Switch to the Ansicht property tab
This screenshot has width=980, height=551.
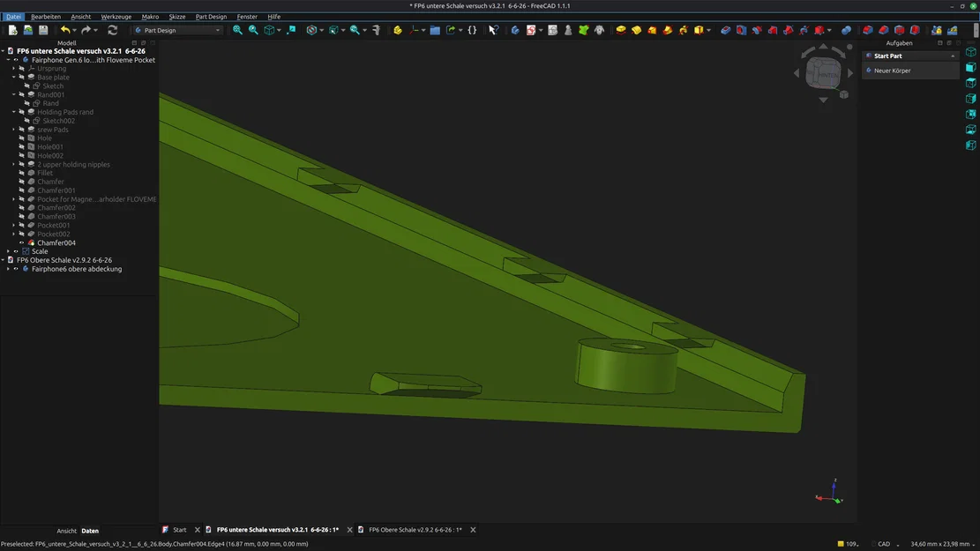pyautogui.click(x=66, y=531)
